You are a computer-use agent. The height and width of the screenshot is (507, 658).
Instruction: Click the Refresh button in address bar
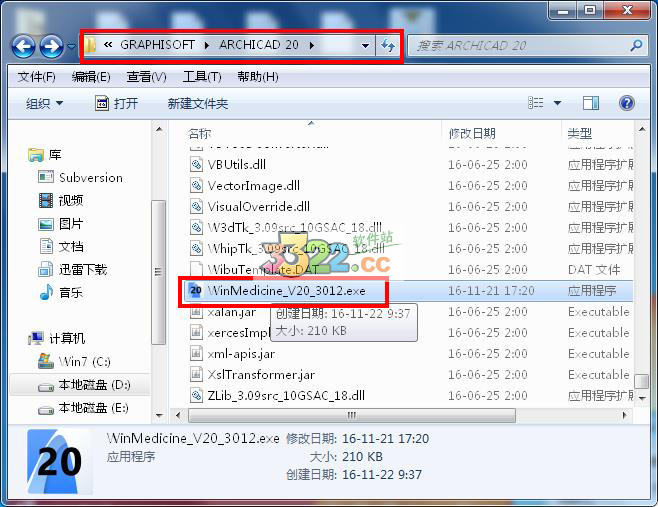coord(388,45)
